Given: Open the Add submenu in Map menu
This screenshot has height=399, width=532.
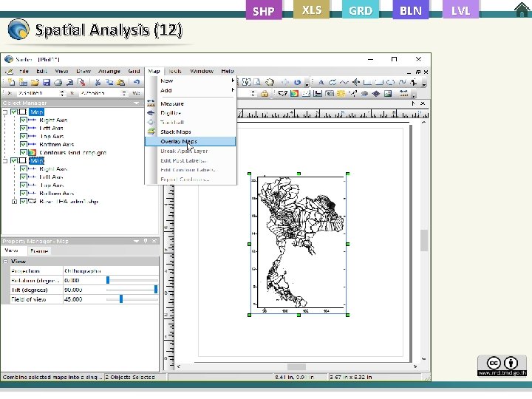Looking at the screenshot, I should (x=191, y=90).
